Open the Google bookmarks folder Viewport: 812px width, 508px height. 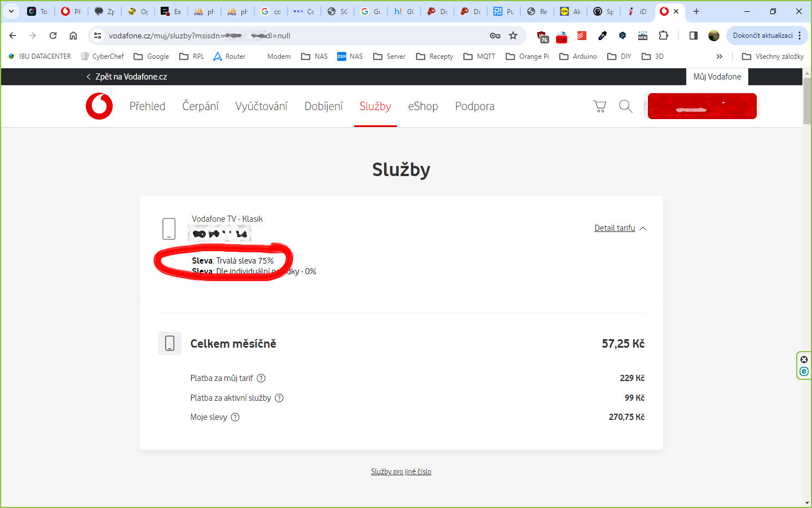click(x=151, y=56)
